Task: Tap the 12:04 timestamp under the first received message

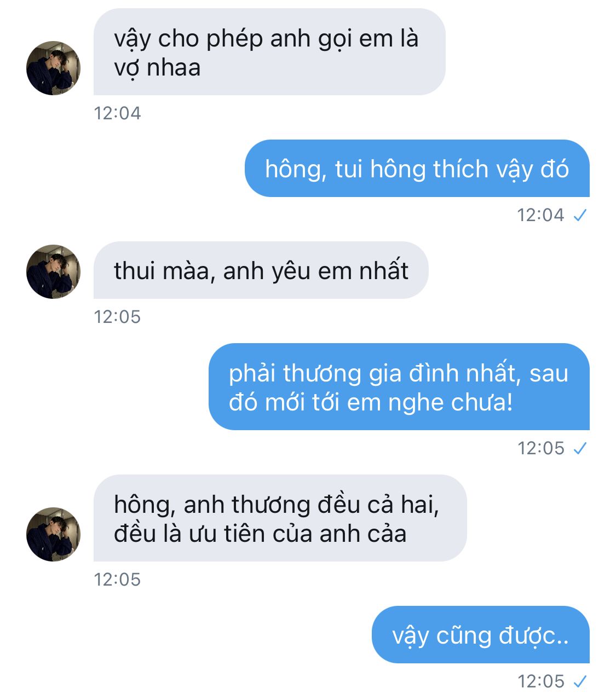Action: (x=117, y=113)
